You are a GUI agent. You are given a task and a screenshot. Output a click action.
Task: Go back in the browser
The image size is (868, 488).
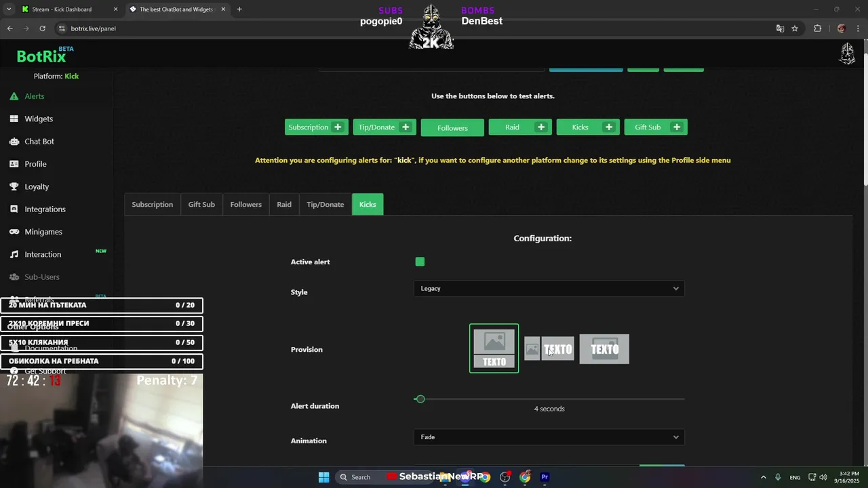click(x=9, y=28)
